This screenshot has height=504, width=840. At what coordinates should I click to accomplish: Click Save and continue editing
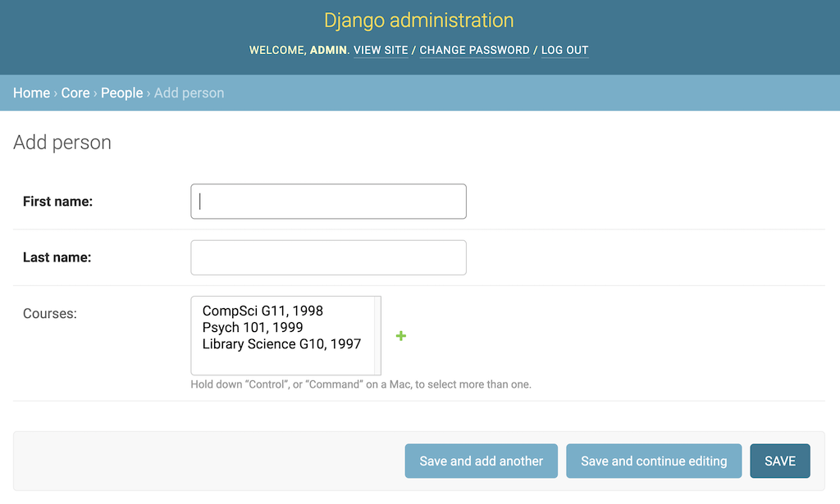coord(654,461)
